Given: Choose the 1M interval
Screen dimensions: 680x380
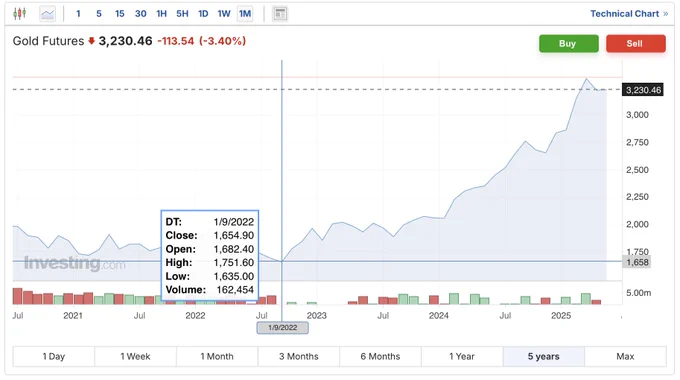Looking at the screenshot, I should point(245,14).
